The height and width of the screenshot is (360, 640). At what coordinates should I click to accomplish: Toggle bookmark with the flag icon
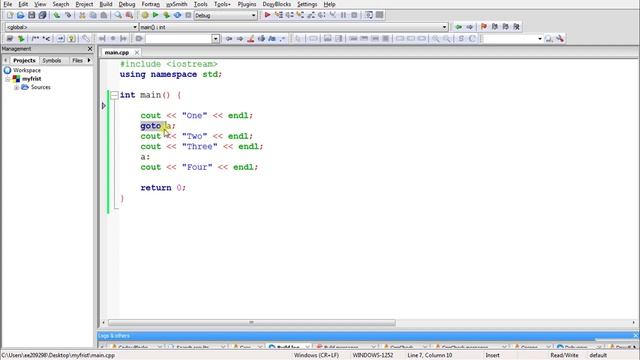tap(484, 27)
